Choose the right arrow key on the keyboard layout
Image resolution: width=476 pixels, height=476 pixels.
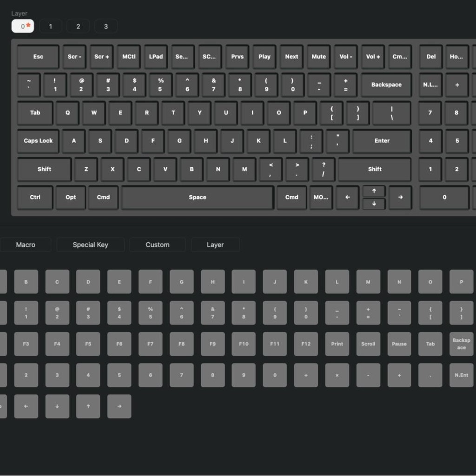coord(400,197)
